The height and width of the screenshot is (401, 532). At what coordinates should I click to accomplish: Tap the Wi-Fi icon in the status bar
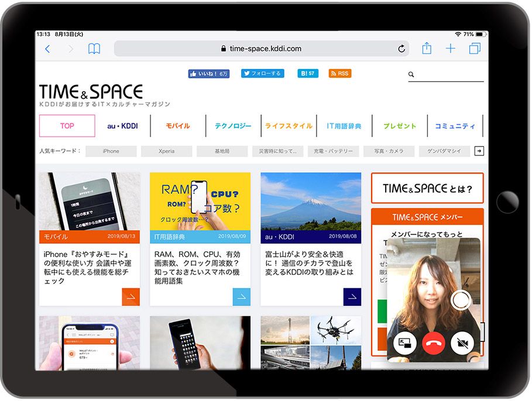coord(458,34)
